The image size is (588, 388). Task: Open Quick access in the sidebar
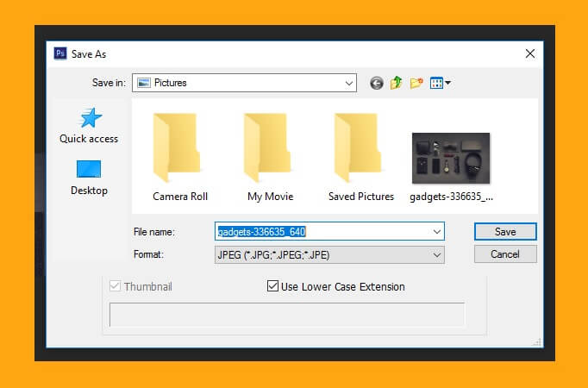[89, 126]
